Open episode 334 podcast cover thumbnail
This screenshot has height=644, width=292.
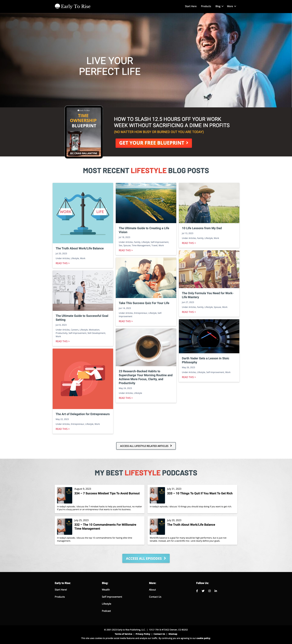pyautogui.click(x=65, y=495)
